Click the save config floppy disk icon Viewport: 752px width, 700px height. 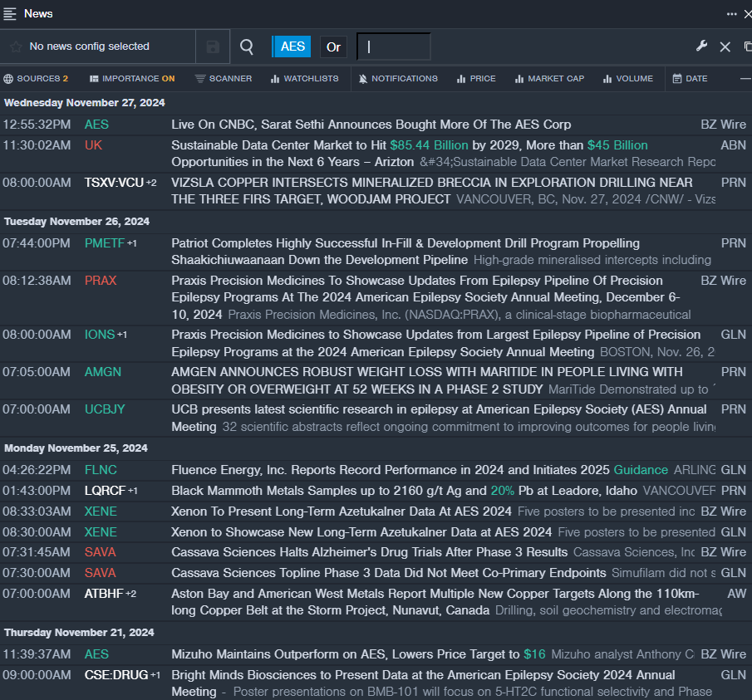coord(213,47)
